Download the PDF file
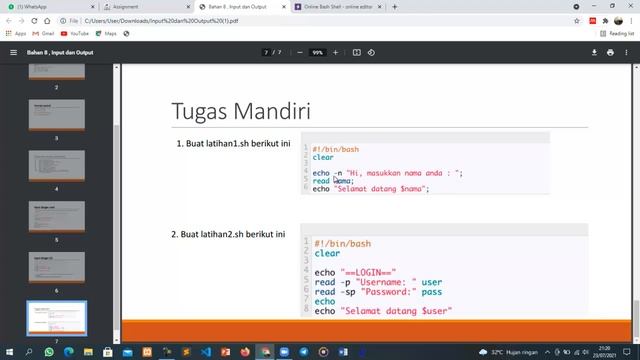The image size is (640, 360). click(594, 53)
